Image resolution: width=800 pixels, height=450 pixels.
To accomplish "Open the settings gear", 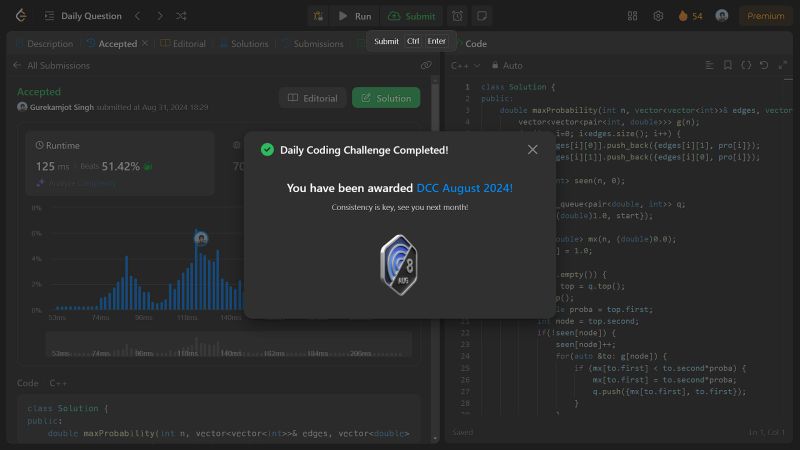I will point(658,16).
